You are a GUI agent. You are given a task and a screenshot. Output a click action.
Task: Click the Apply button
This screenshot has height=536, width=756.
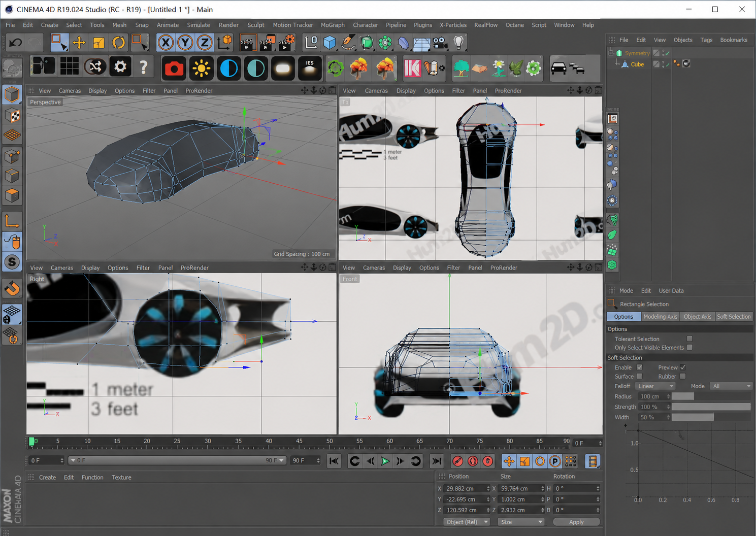tap(576, 522)
